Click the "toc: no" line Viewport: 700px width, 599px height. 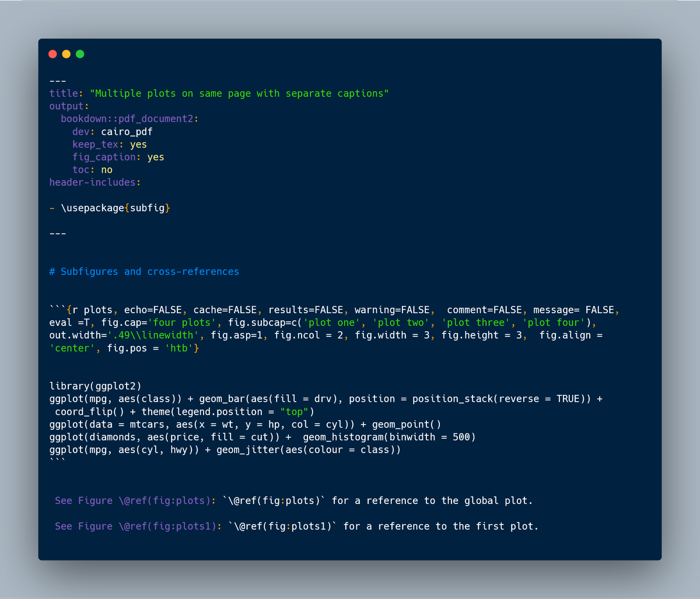[93, 170]
